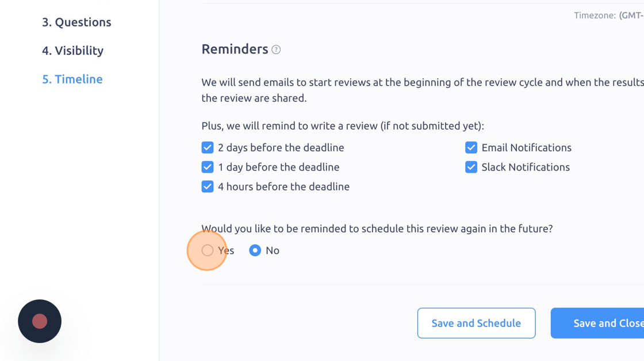Click the 2 days before the deadline label
Image resolution: width=644 pixels, height=361 pixels.
281,147
